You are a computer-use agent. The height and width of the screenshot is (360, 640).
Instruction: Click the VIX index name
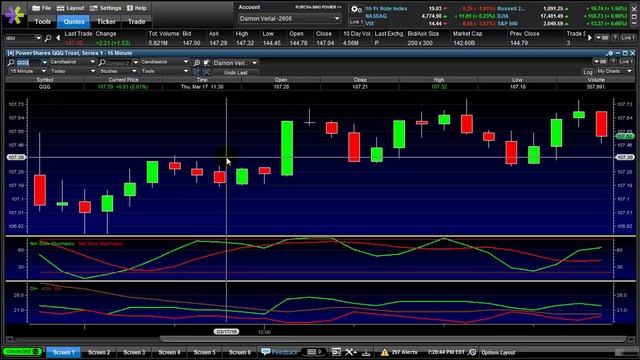pos(370,23)
